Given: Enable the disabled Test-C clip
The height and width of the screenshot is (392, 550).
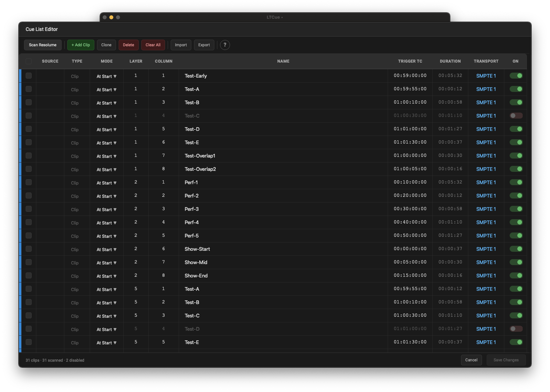Looking at the screenshot, I should [x=515, y=116].
